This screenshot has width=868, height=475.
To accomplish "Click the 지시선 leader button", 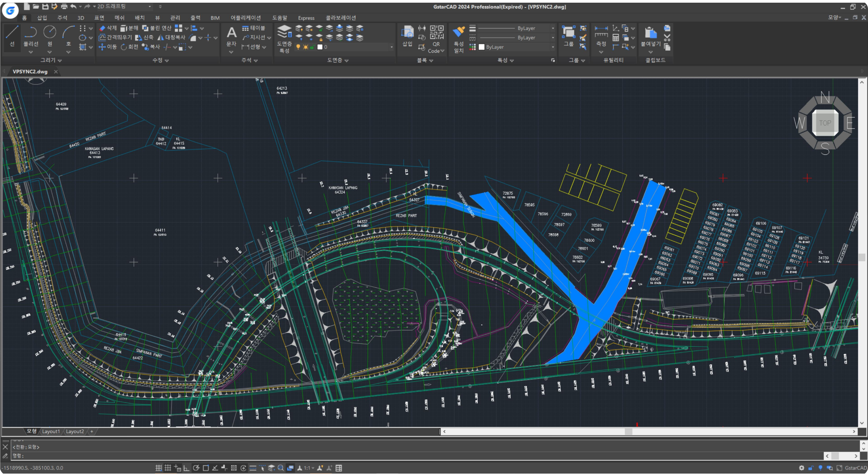I will [256, 37].
